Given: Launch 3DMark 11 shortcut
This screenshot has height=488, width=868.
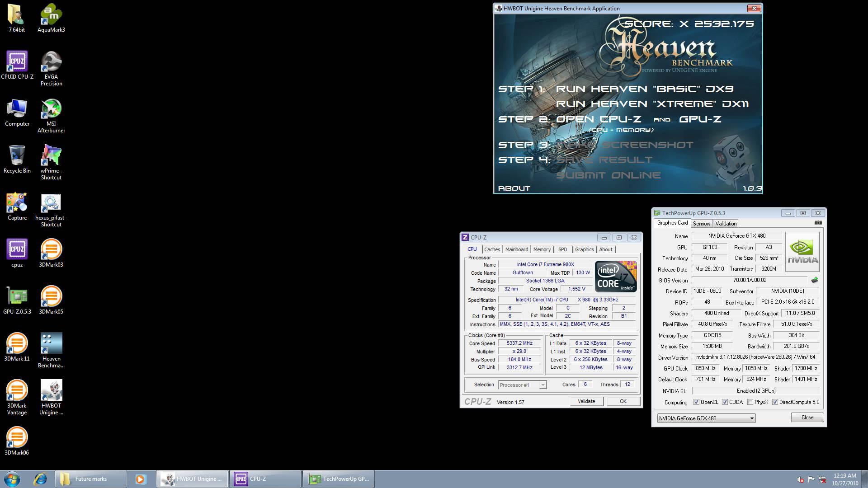Looking at the screenshot, I should [17, 347].
